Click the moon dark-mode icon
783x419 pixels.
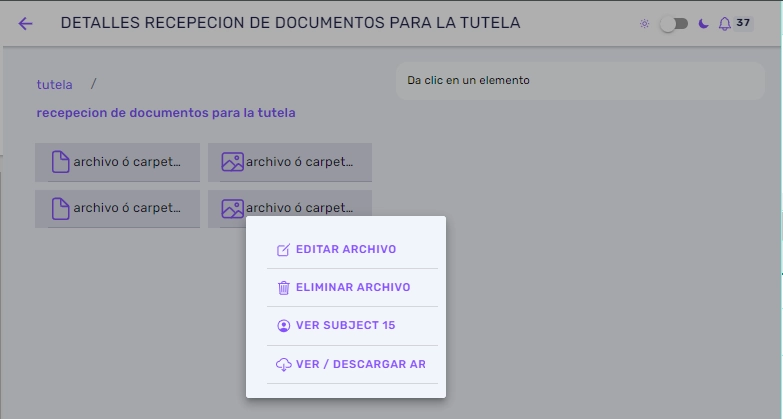click(x=703, y=23)
